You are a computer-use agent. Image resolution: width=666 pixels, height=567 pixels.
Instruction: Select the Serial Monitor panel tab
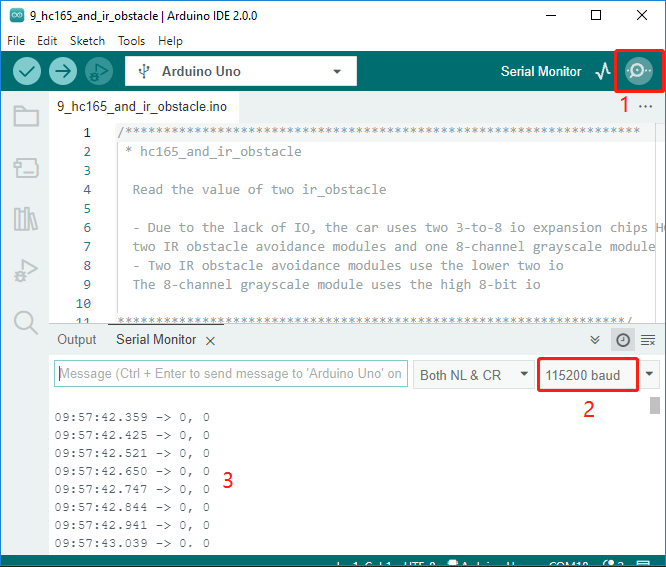(156, 340)
